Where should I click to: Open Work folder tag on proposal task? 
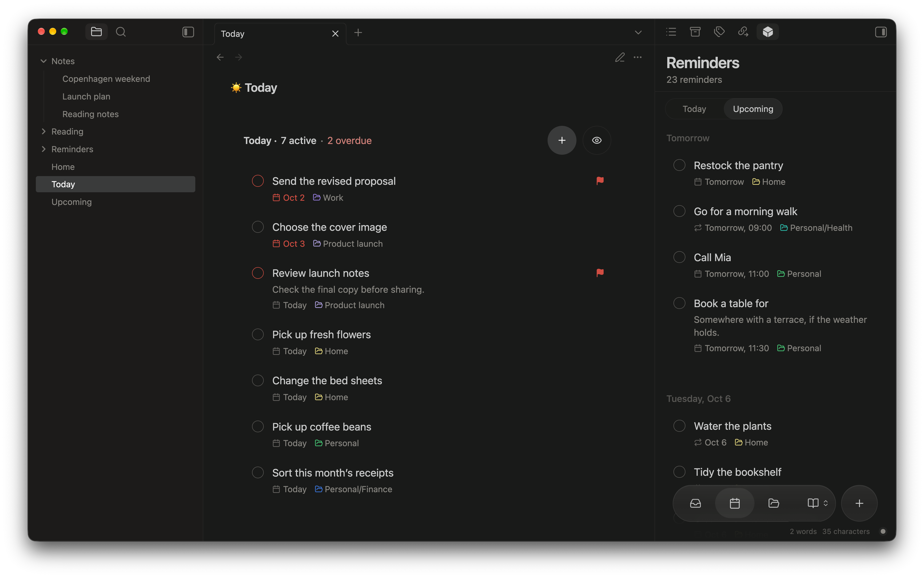click(x=328, y=198)
